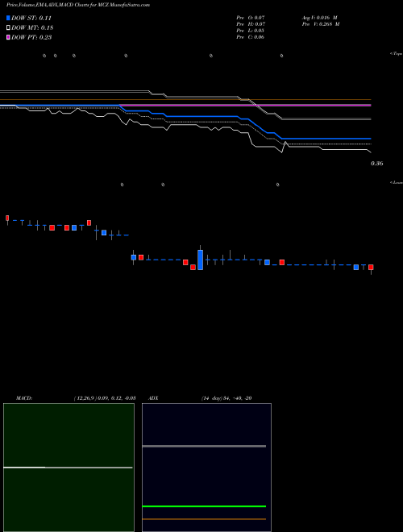Click the magenta DOW PT legend swatch
The height and width of the screenshot is (532, 403).
coord(8,37)
